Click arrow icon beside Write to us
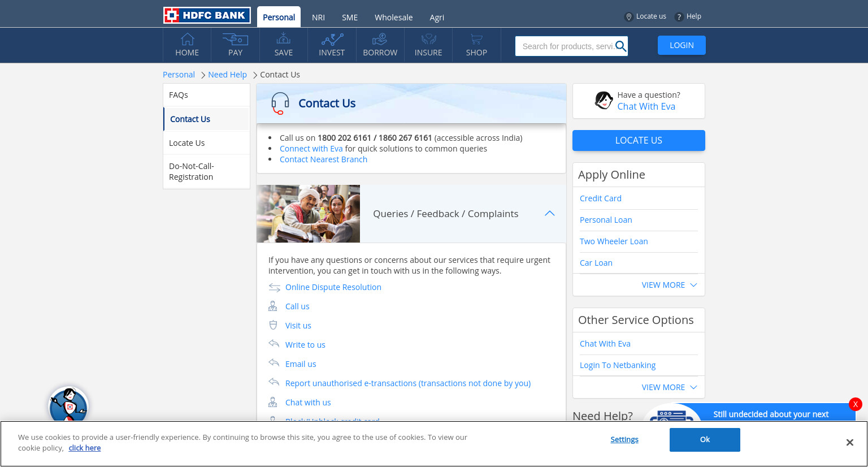The width and height of the screenshot is (868, 467). [x=274, y=344]
